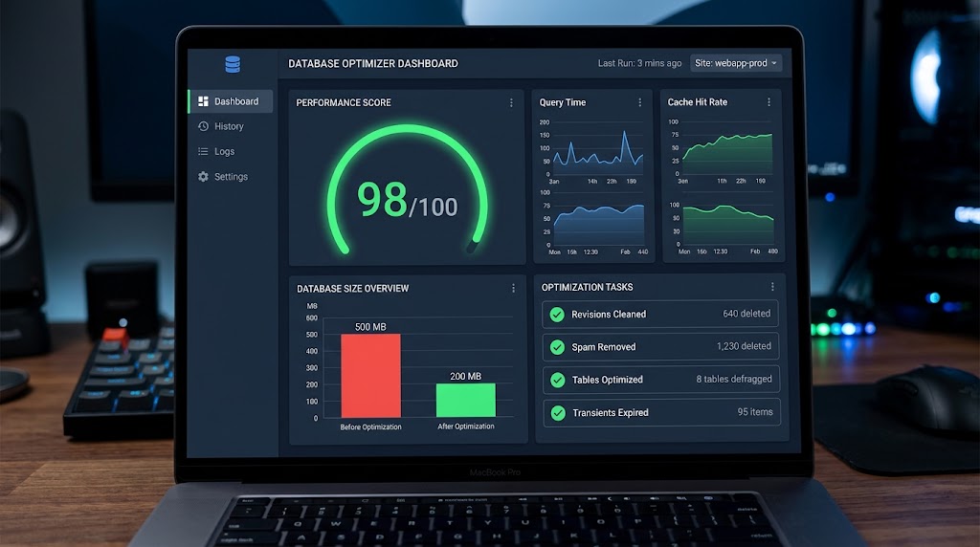Click the Spam Removed green checkmark
The image size is (980, 547).
[558, 347]
